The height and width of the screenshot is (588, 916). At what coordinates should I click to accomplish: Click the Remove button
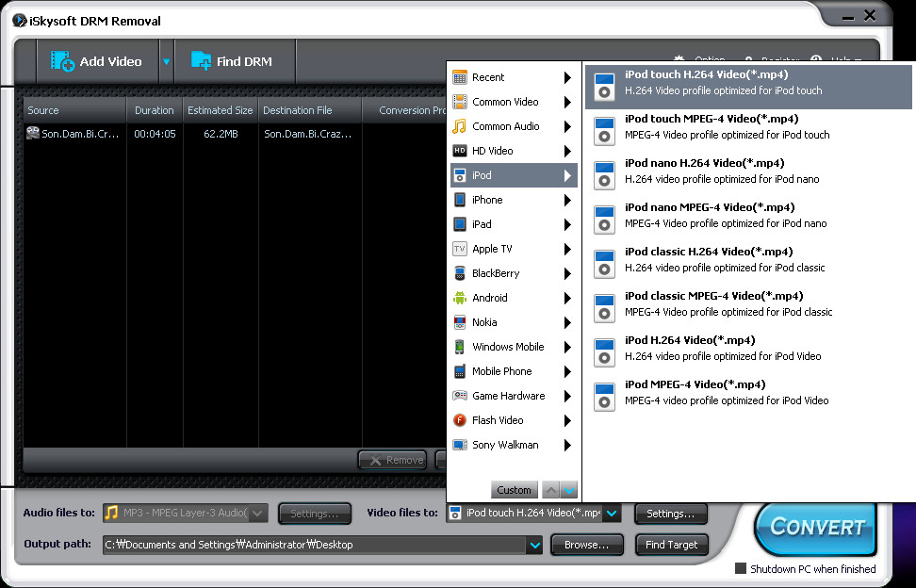click(393, 460)
